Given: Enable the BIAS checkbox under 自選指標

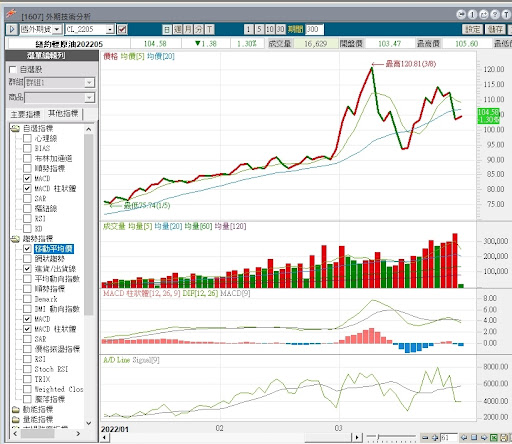Looking at the screenshot, I should (27, 148).
